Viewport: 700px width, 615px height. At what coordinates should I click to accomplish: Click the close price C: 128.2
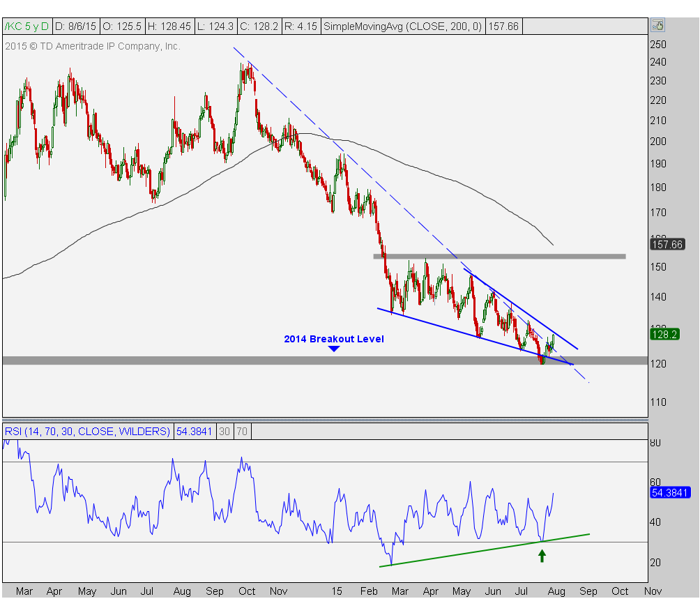click(259, 26)
